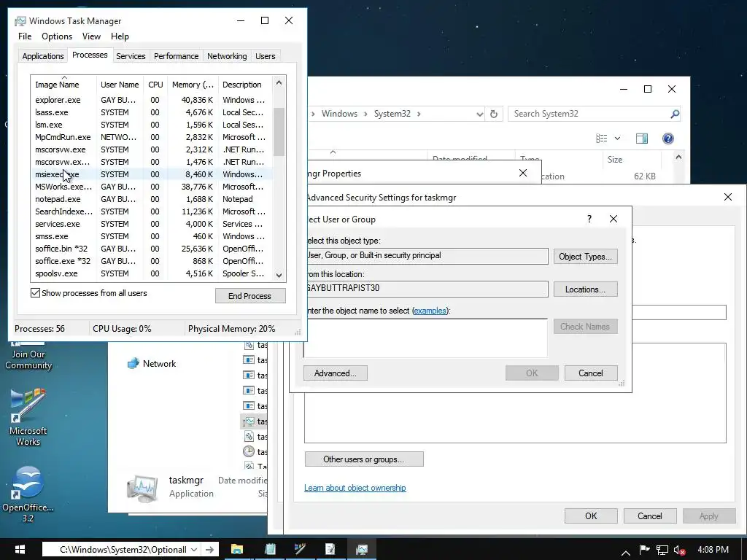The height and width of the screenshot is (560, 747).
Task: Open the Windows Start menu
Action: pyautogui.click(x=20, y=550)
